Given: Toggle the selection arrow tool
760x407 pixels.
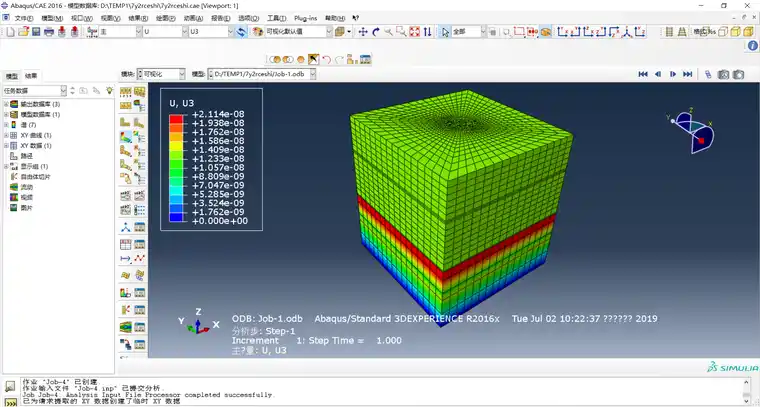Looking at the screenshot, I should tap(445, 32).
